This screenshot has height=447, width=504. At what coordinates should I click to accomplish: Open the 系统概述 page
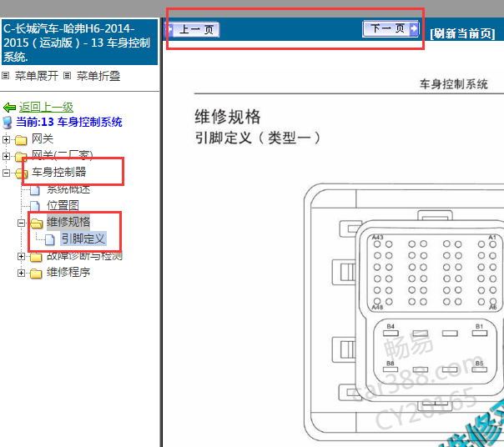point(68,189)
